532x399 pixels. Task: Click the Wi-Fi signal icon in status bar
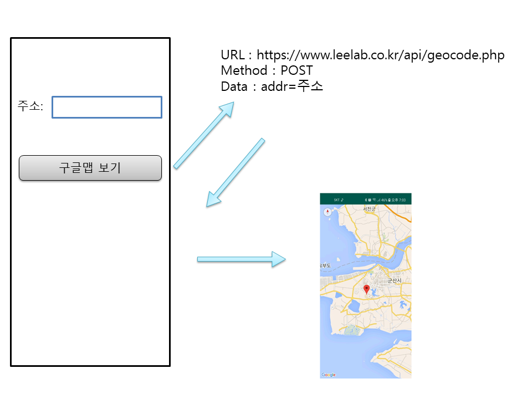[374, 199]
